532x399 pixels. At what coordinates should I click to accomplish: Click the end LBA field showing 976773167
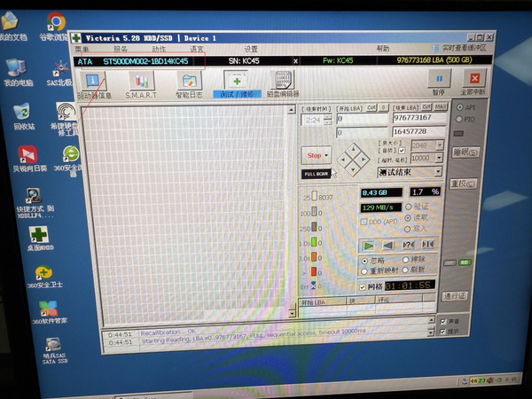419,118
